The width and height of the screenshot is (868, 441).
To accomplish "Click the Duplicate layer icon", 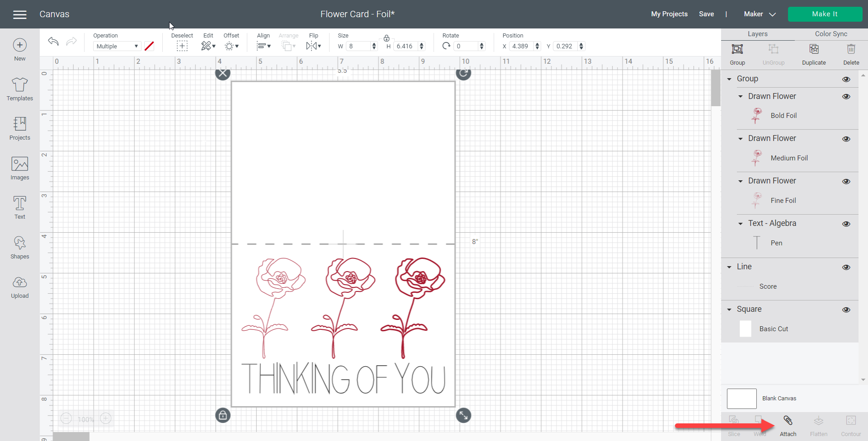I will (x=814, y=54).
